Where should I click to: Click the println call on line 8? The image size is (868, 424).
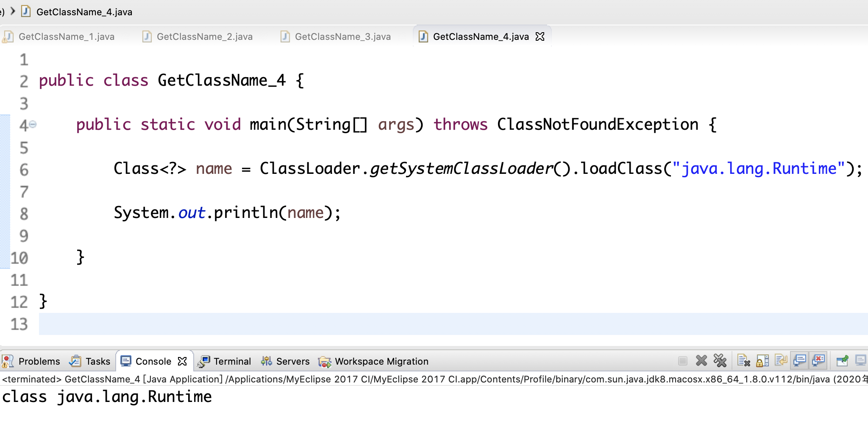[246, 213]
